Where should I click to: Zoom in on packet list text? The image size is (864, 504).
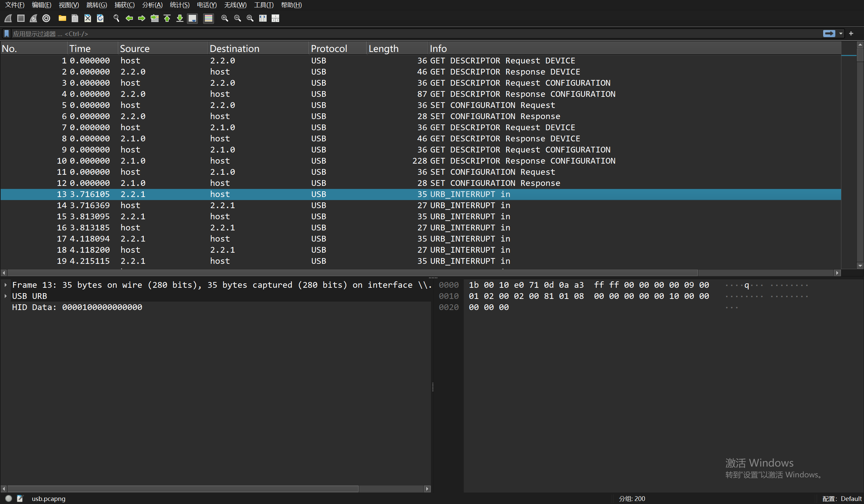point(224,18)
